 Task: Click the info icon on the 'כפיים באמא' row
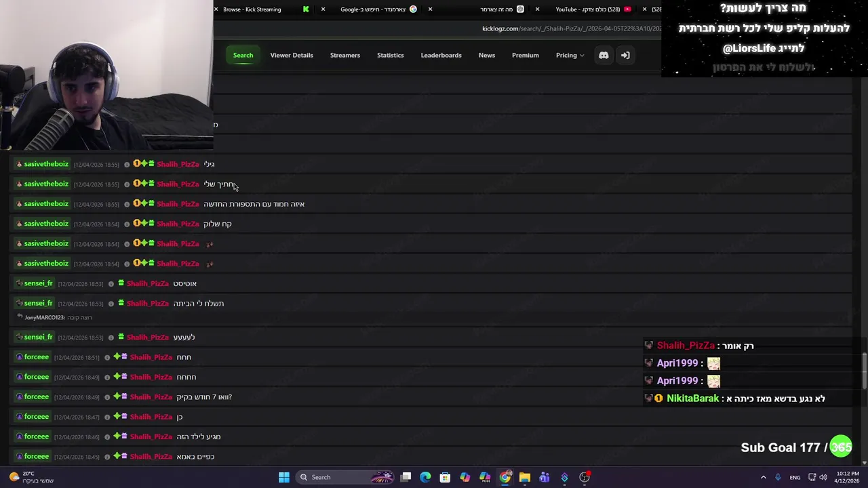106,457
